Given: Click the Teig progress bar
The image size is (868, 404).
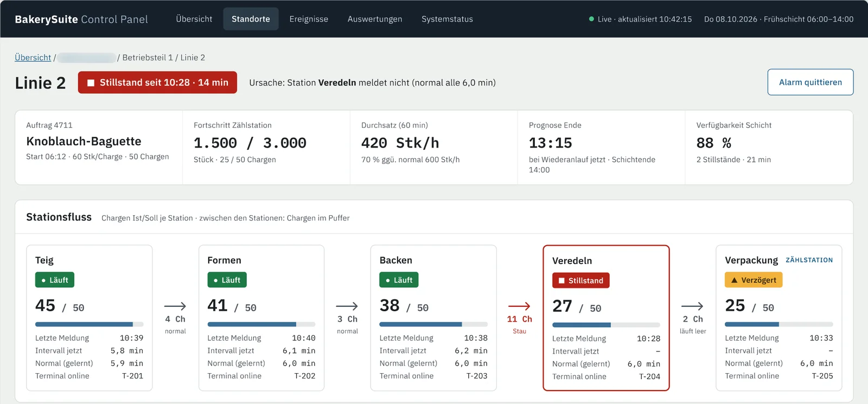Looking at the screenshot, I should coord(90,324).
